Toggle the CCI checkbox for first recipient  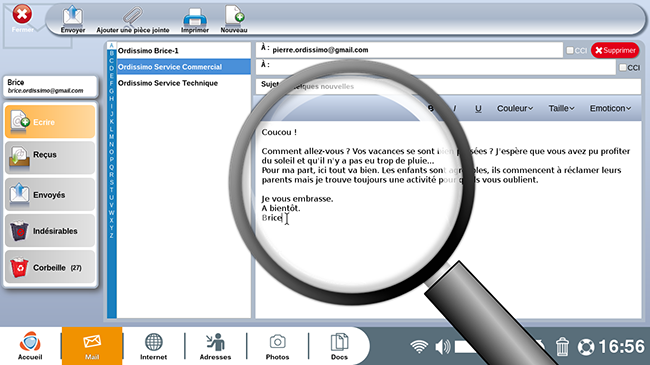pyautogui.click(x=570, y=50)
